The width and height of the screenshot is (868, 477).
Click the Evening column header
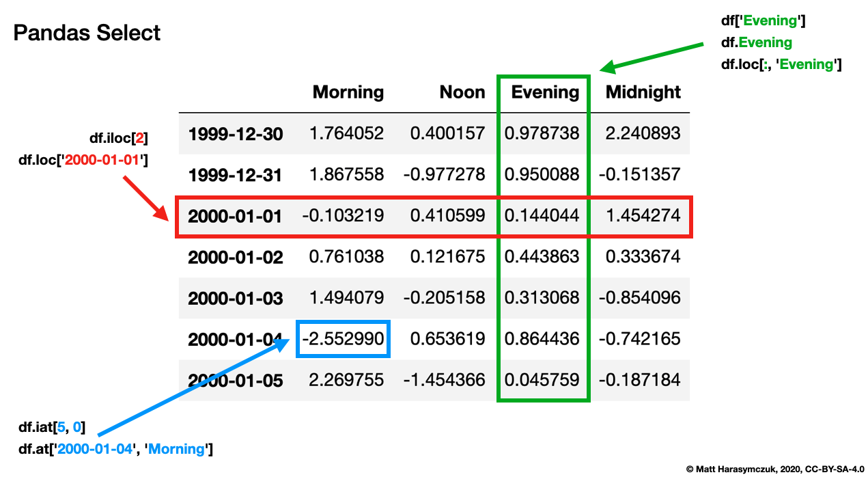(x=543, y=92)
